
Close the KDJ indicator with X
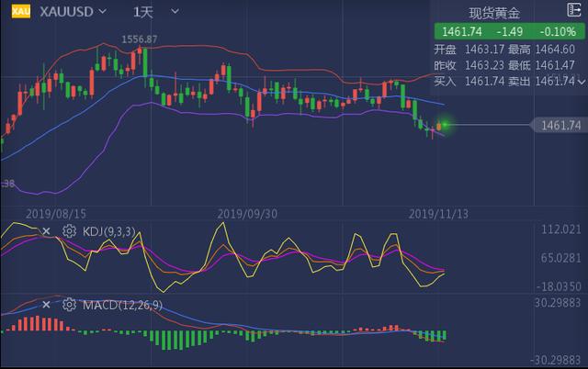coord(46,231)
